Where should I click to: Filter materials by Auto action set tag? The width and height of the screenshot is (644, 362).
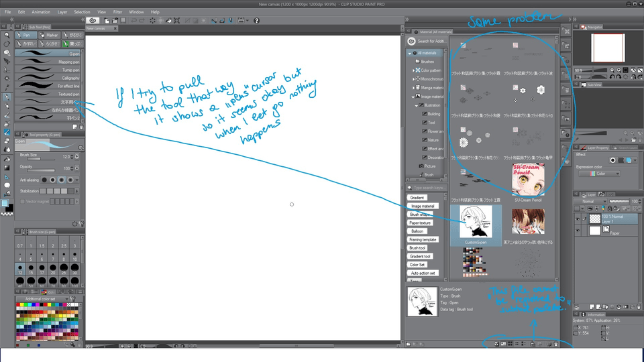point(423,273)
